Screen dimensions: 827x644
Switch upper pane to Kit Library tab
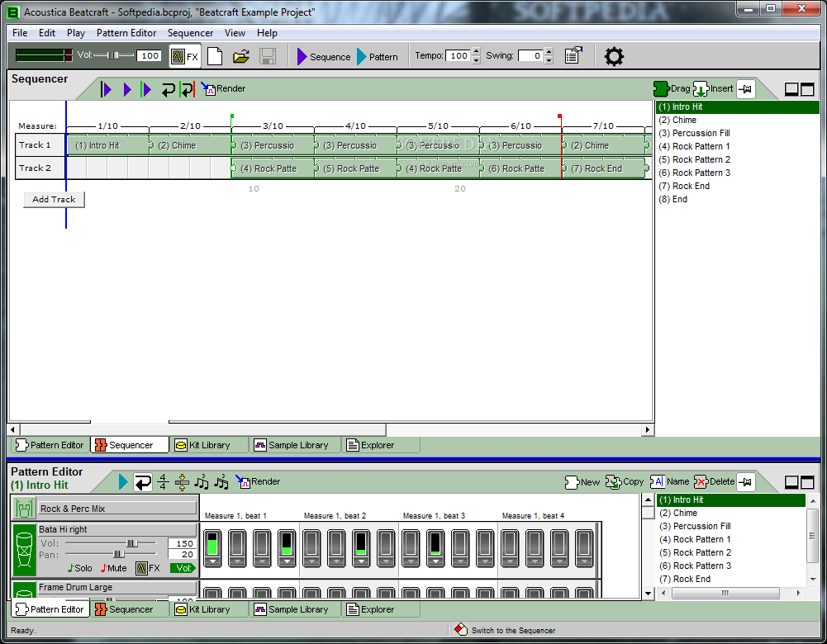click(208, 445)
